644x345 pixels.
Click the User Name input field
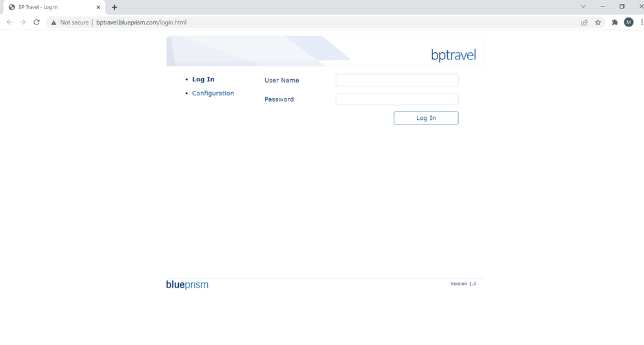[x=397, y=80]
